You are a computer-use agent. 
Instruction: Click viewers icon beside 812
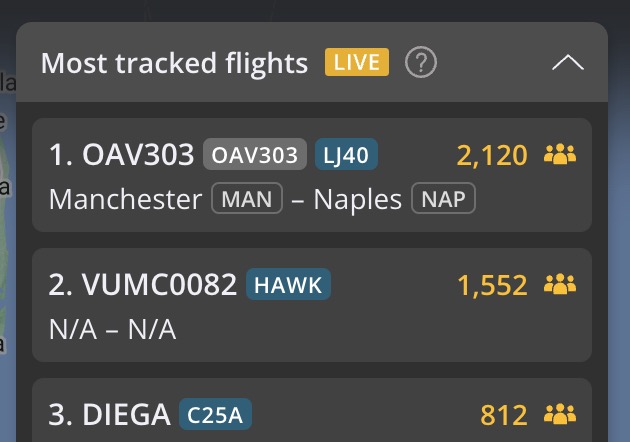560,414
